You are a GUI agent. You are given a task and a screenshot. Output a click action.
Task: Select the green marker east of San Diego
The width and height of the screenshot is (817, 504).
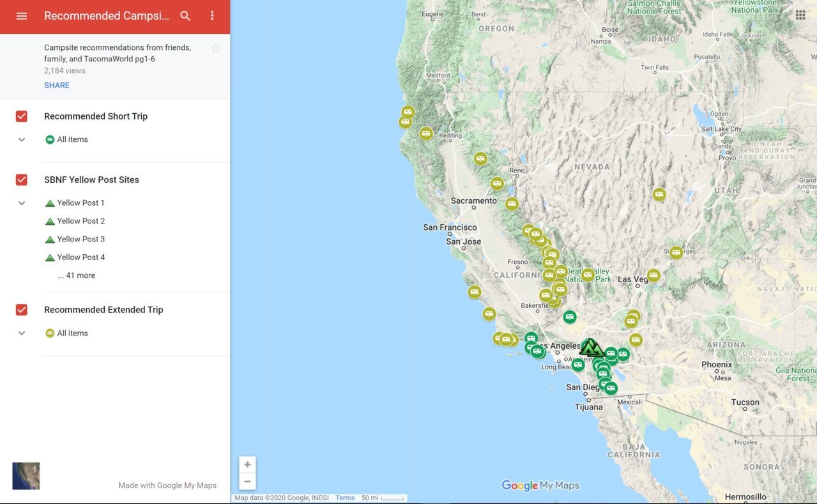pyautogui.click(x=611, y=388)
